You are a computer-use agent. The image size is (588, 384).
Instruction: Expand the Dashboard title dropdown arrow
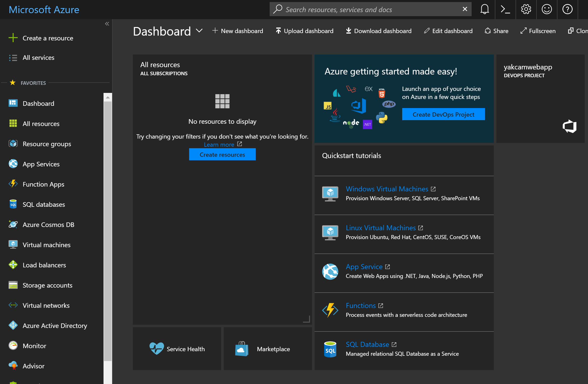click(199, 31)
